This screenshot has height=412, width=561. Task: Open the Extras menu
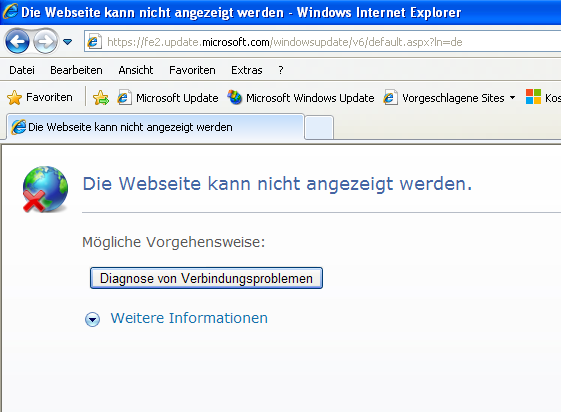click(247, 70)
